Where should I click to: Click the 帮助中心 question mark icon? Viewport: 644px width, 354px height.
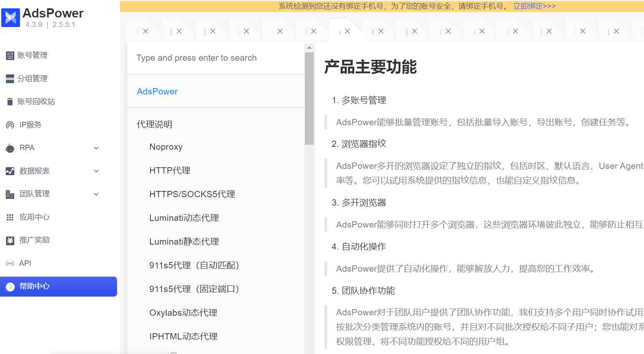(x=10, y=287)
